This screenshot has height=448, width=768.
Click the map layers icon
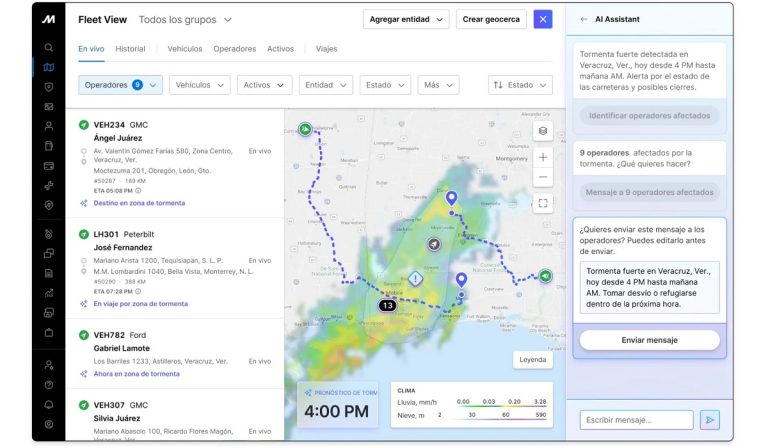(542, 131)
